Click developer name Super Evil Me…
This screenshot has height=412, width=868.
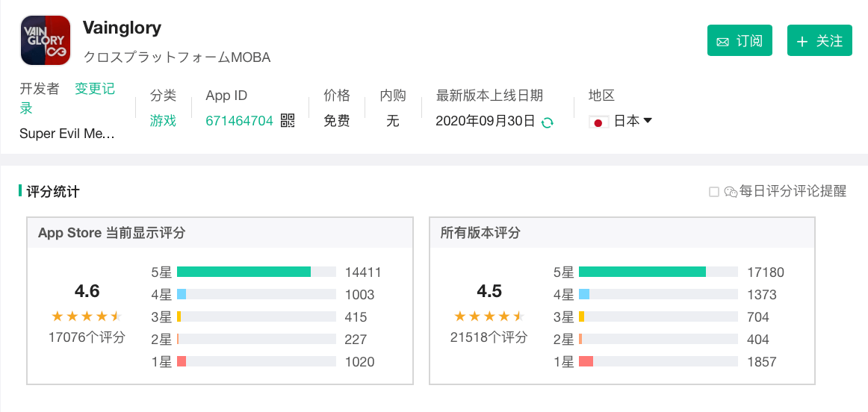(67, 134)
